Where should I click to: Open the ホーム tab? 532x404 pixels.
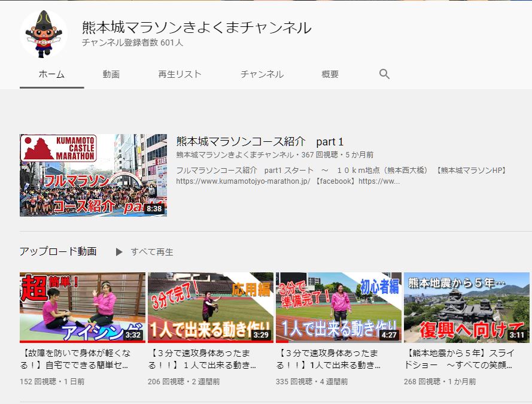51,74
